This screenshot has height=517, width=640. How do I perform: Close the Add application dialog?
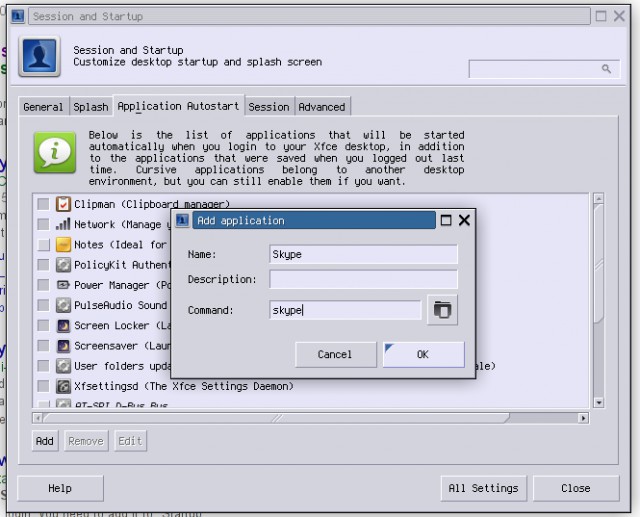click(464, 220)
